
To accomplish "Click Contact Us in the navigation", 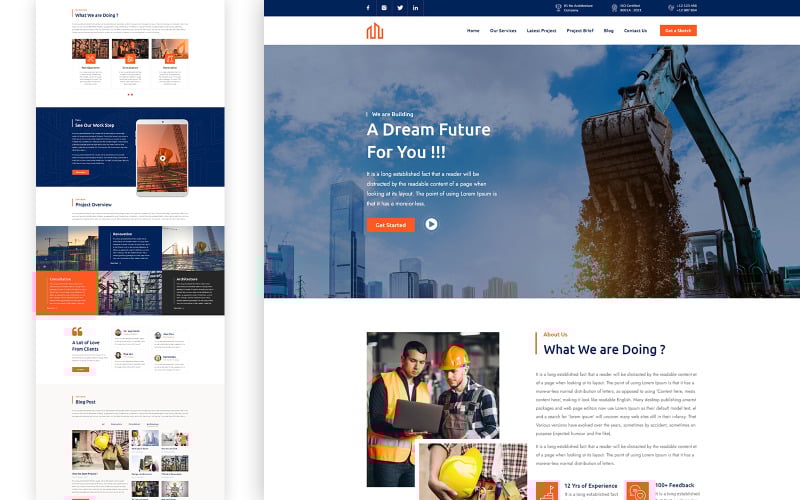I will pos(635,31).
